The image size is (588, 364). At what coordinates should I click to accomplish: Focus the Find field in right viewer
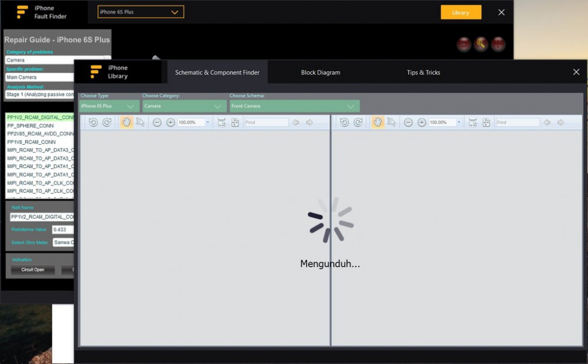coord(517,122)
